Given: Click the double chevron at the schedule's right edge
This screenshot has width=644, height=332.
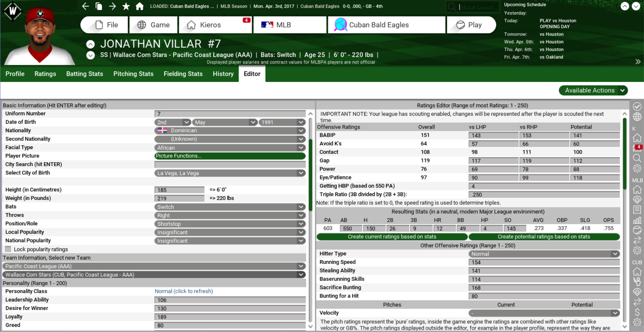Looking at the screenshot, I should click(x=638, y=62).
